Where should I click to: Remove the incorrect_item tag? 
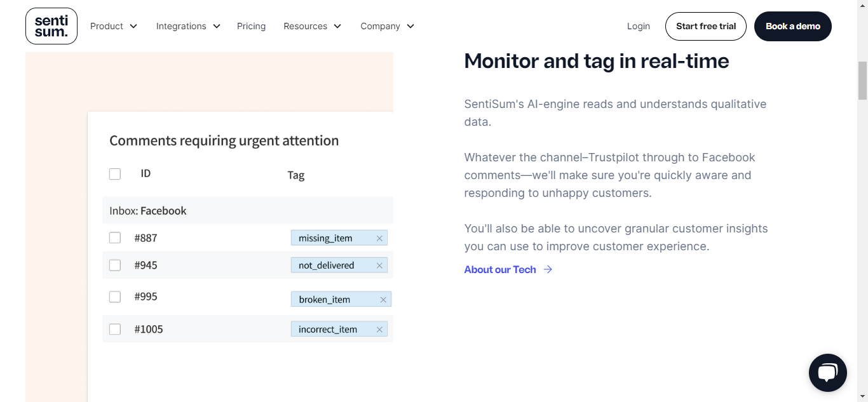click(379, 329)
